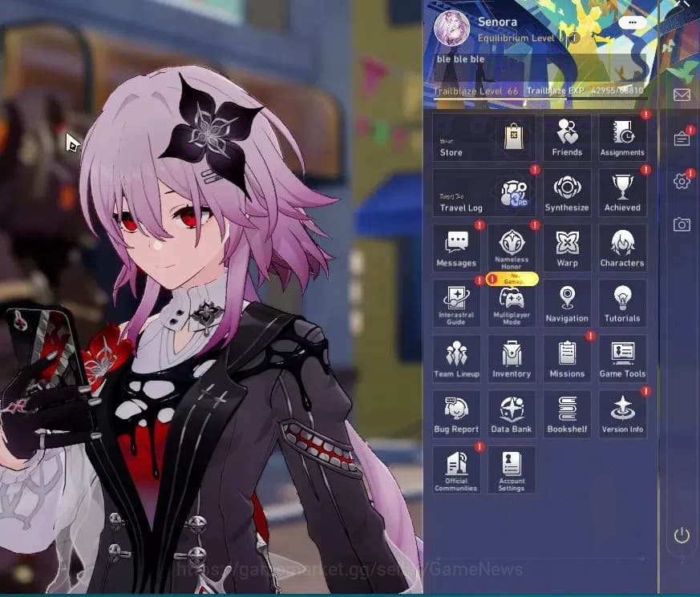Open the Messages menu
Screen dimensions: 700x597
[456, 248]
